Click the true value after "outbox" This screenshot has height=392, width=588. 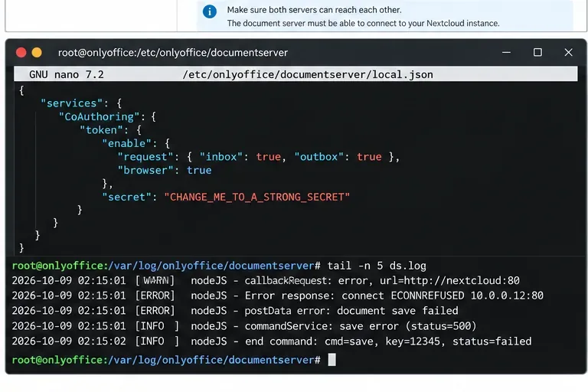[369, 157]
